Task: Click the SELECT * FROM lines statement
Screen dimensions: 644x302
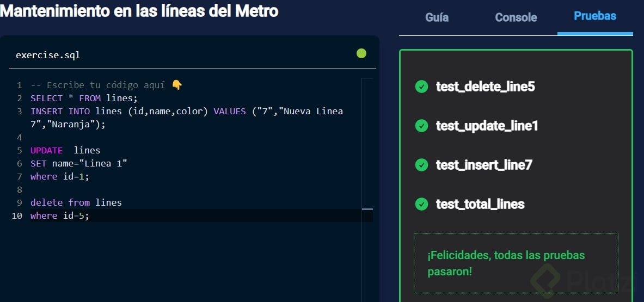Action: pos(84,98)
